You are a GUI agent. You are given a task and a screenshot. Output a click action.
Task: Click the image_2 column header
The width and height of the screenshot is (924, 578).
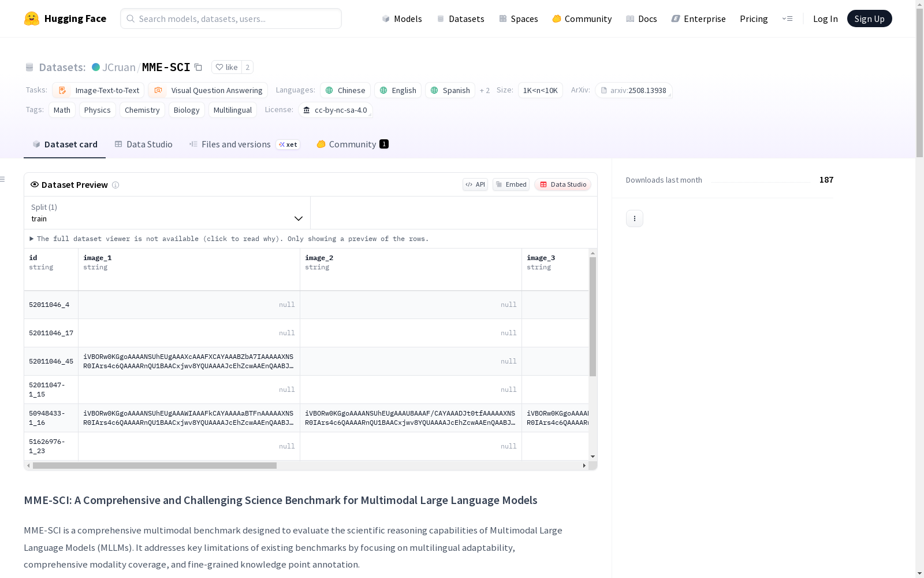click(411, 269)
